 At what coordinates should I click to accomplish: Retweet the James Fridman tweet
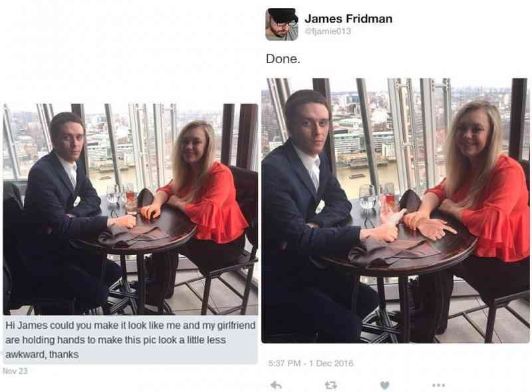coord(331,385)
